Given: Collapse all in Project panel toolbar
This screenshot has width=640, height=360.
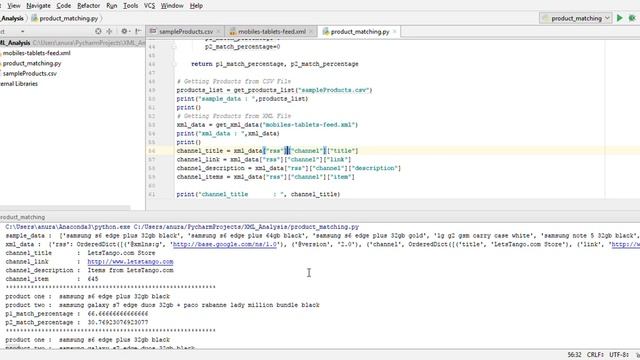Looking at the screenshot, I should 109,31.
